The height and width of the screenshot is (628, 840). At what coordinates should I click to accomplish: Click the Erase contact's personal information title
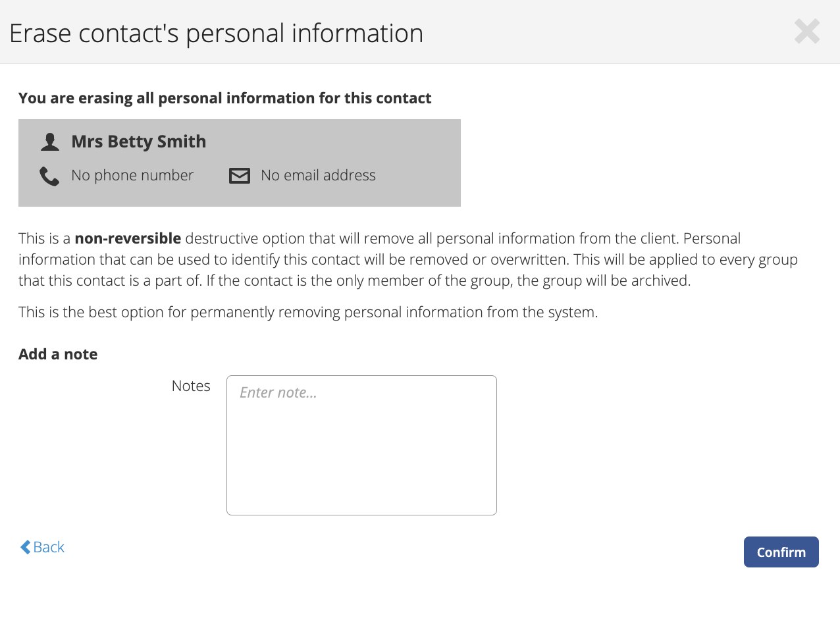(216, 34)
